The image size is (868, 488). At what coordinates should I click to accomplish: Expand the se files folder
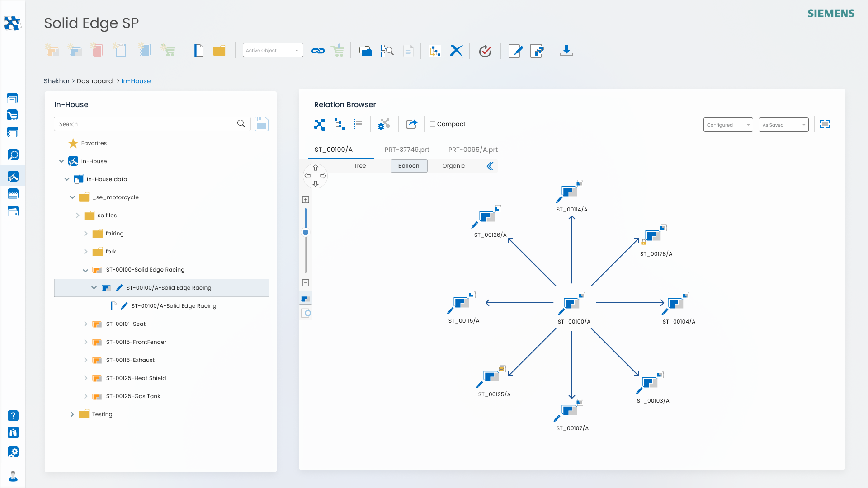[x=78, y=216]
